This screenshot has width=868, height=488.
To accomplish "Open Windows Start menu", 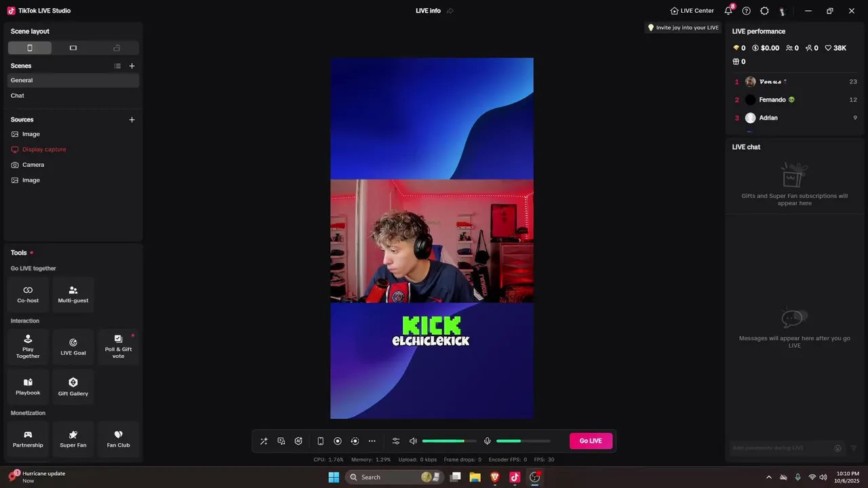I will pos(334,477).
